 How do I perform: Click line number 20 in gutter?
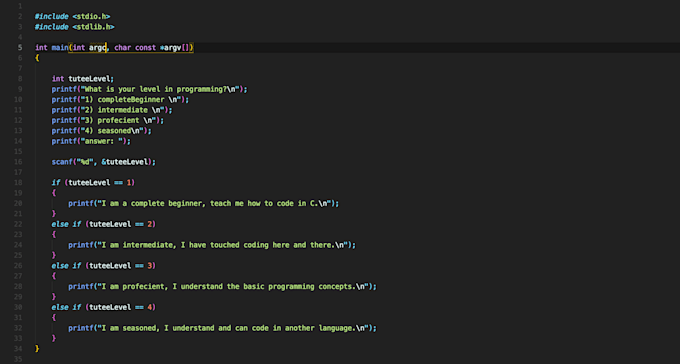[x=18, y=203]
